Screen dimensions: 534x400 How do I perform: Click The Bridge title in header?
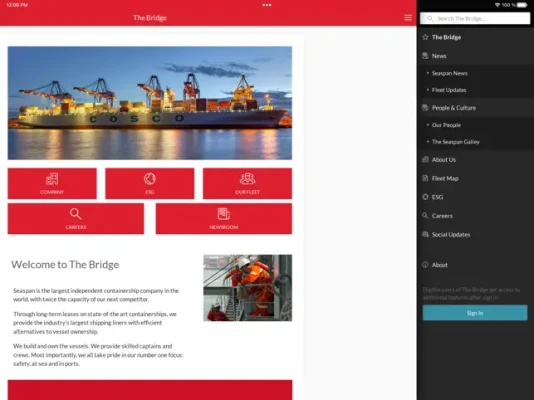click(150, 18)
